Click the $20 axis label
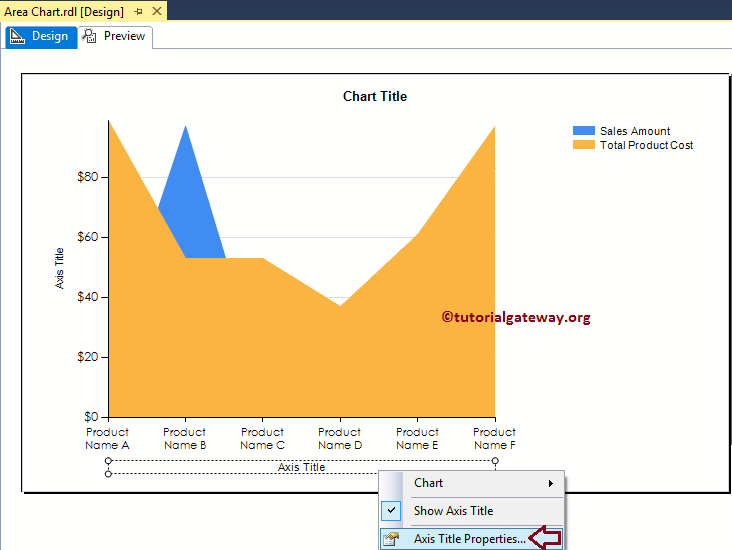 tap(88, 357)
